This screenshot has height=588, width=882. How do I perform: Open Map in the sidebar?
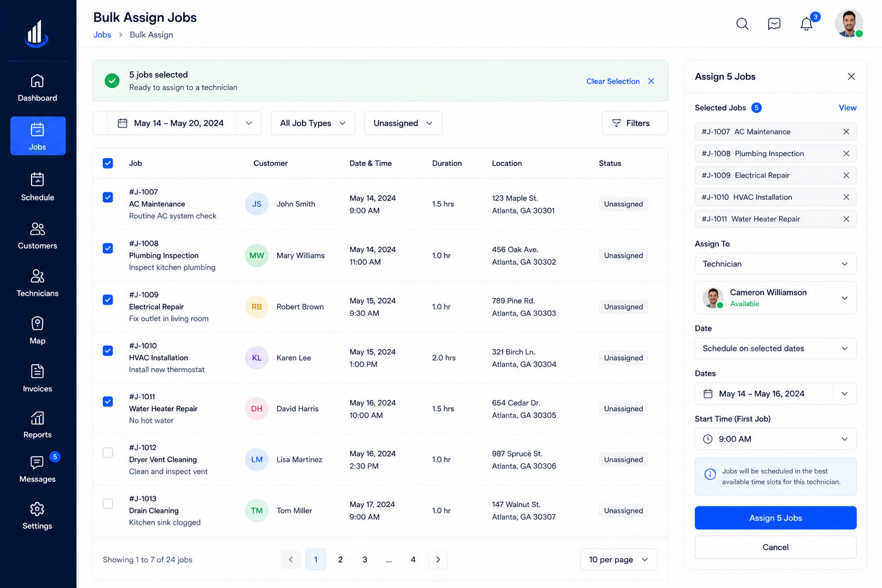point(37,331)
